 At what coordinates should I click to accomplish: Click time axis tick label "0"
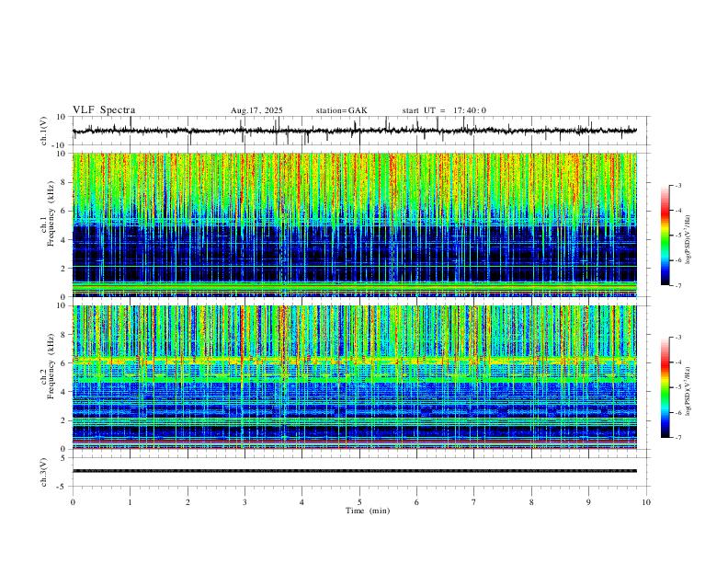click(73, 502)
